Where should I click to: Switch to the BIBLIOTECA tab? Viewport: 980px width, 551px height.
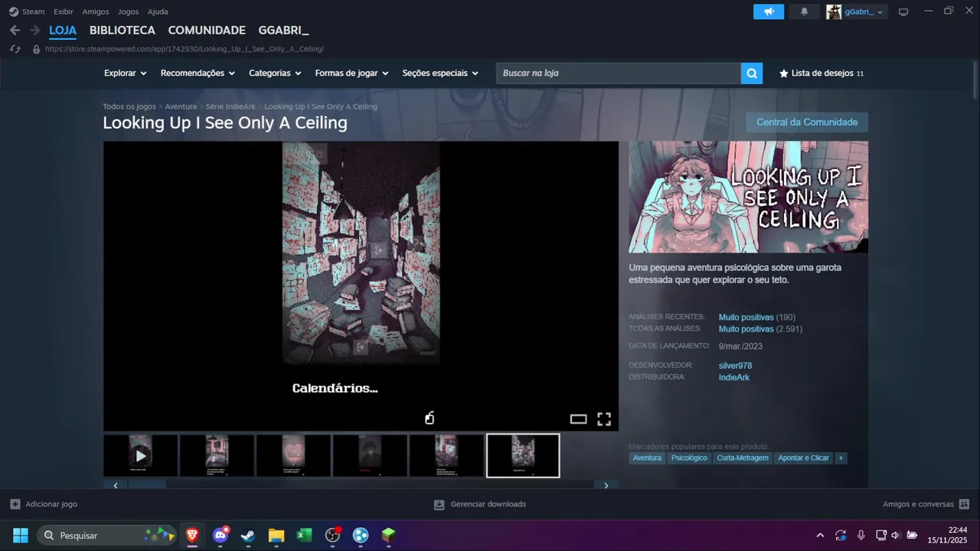pos(122,31)
